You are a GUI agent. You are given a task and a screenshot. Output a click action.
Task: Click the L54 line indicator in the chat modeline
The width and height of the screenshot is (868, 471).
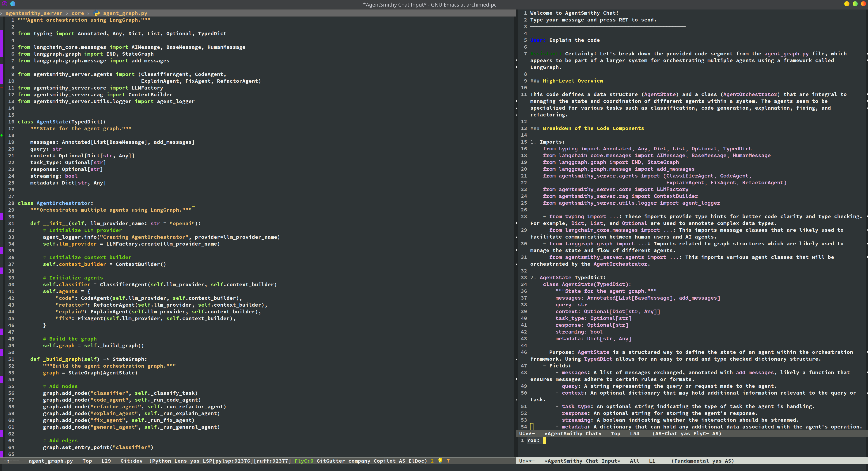click(634, 433)
